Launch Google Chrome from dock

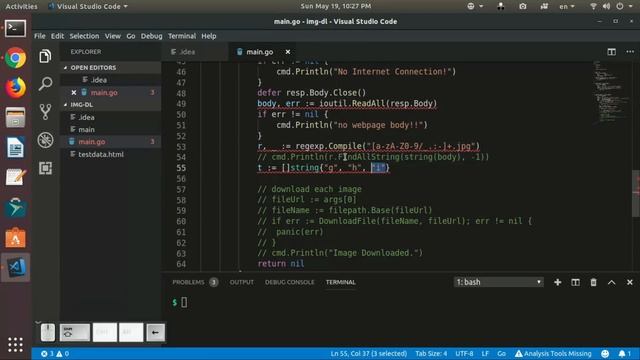click(x=16, y=58)
